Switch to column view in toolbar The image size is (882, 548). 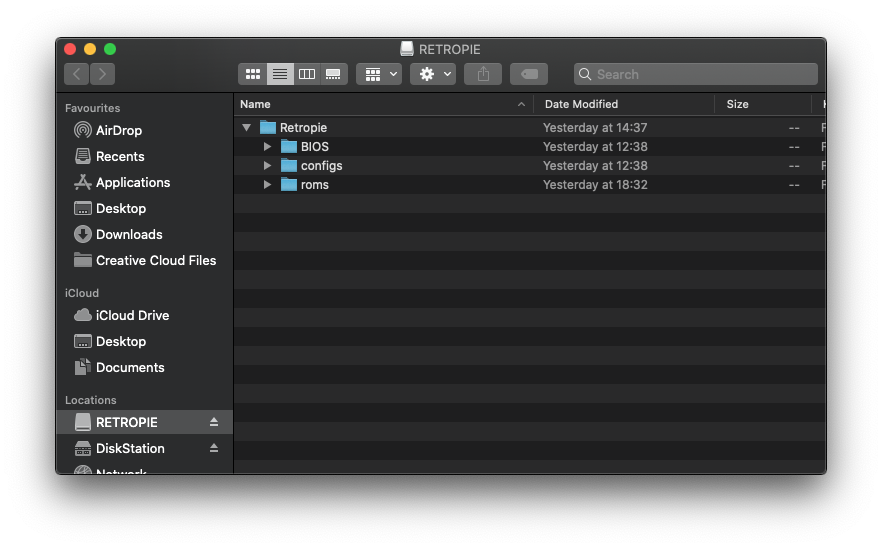coord(307,74)
